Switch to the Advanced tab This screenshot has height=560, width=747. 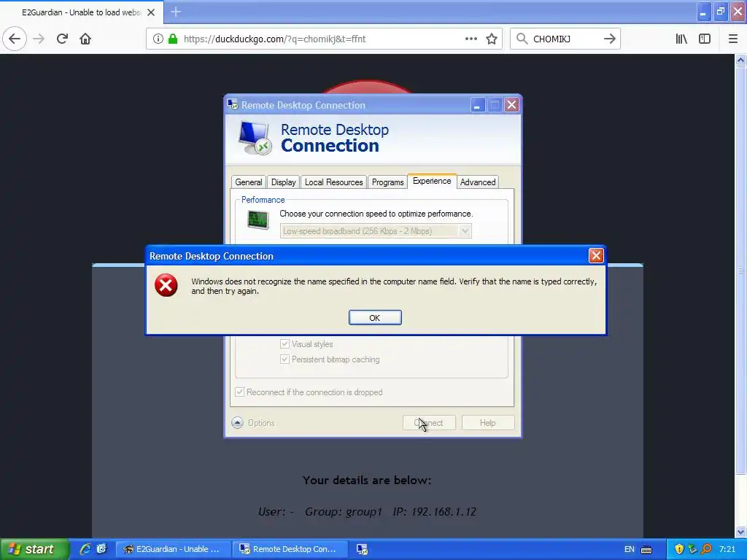tap(478, 182)
